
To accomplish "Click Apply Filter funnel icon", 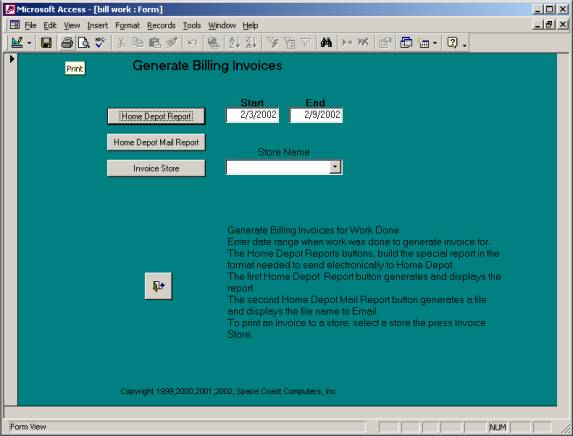I will [306, 43].
